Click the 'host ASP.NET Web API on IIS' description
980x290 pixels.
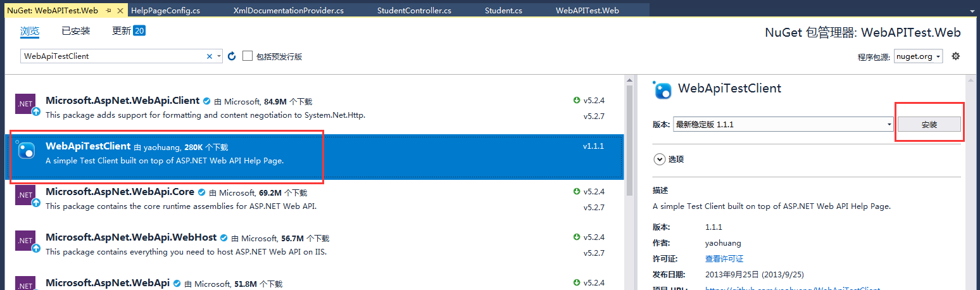tap(186, 252)
